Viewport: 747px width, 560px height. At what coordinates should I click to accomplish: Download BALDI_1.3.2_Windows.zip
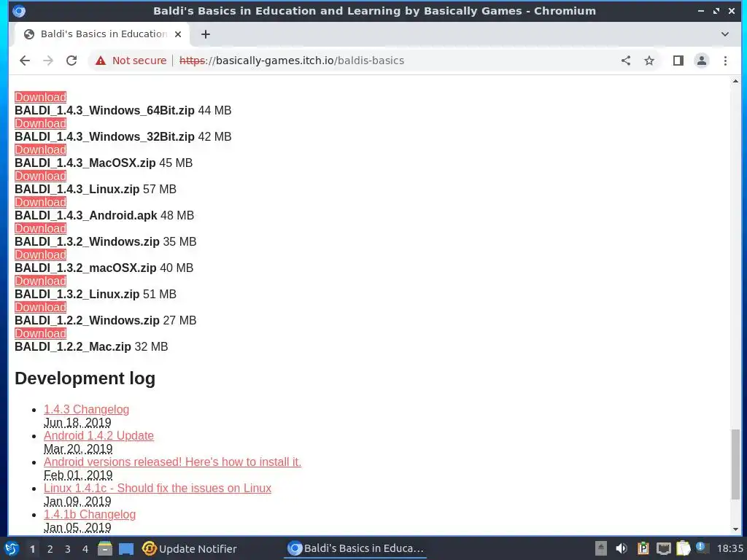tap(41, 228)
